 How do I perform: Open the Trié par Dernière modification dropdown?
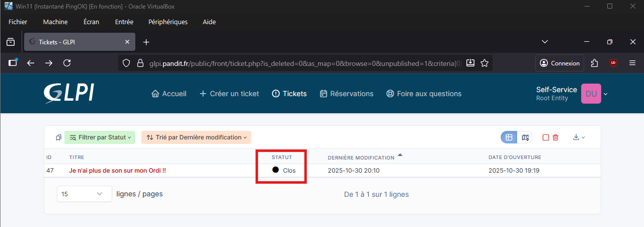(196, 137)
